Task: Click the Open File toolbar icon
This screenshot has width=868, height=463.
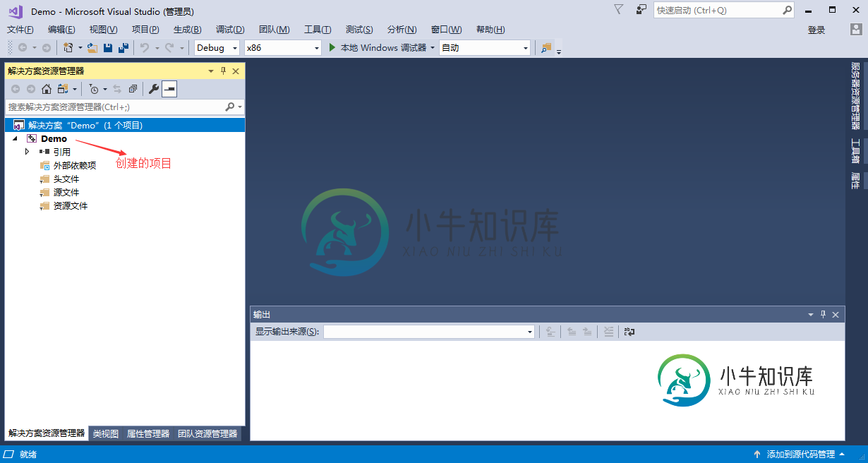Action: point(92,48)
